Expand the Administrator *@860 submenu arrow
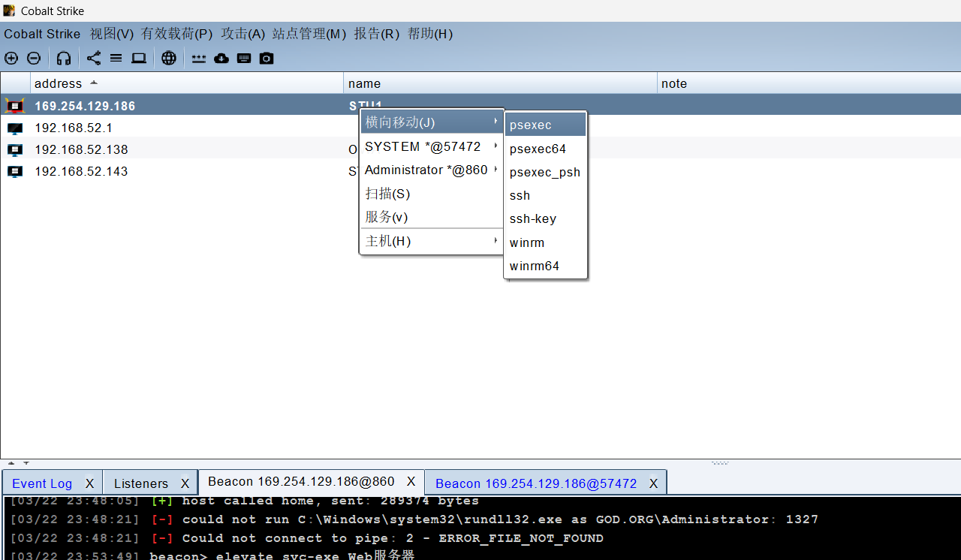 [496, 169]
